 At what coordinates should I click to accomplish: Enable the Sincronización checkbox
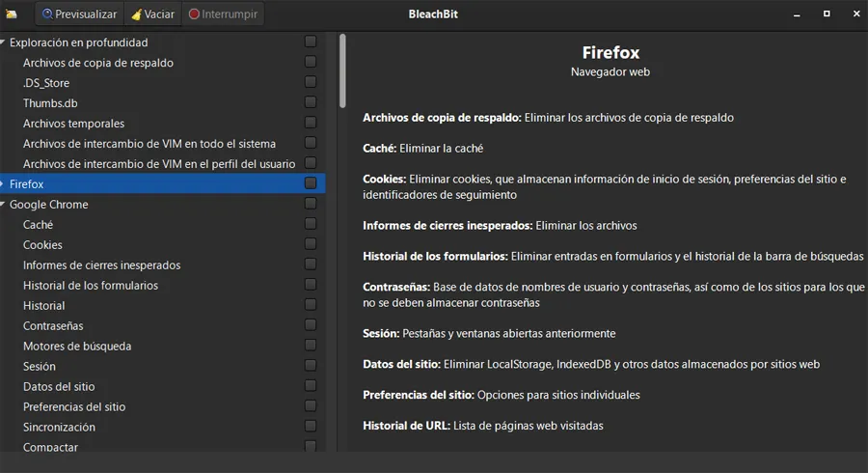tap(311, 426)
